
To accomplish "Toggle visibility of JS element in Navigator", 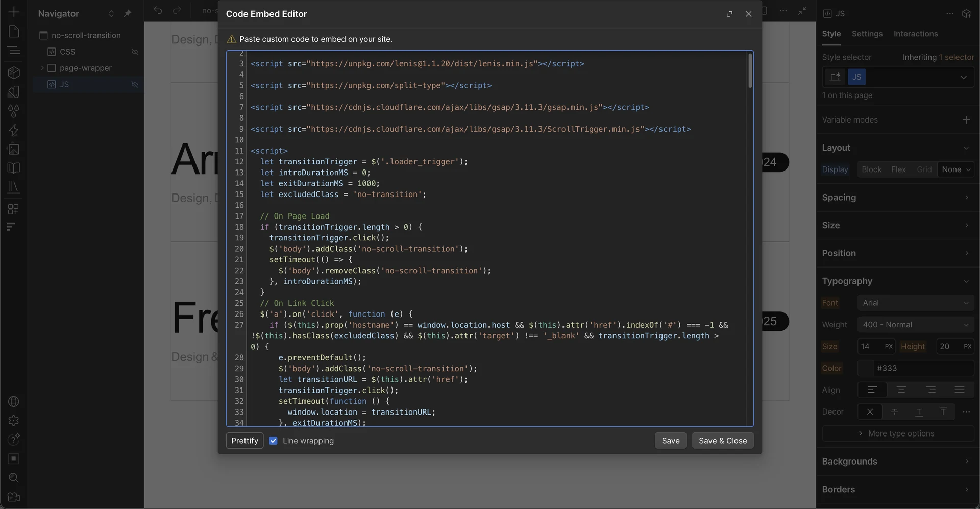I will point(135,84).
